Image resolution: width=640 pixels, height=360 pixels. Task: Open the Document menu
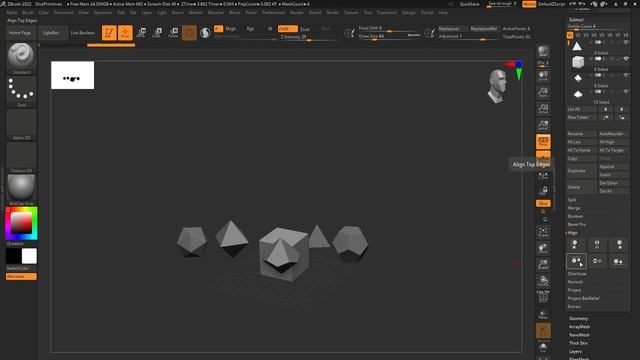64,13
